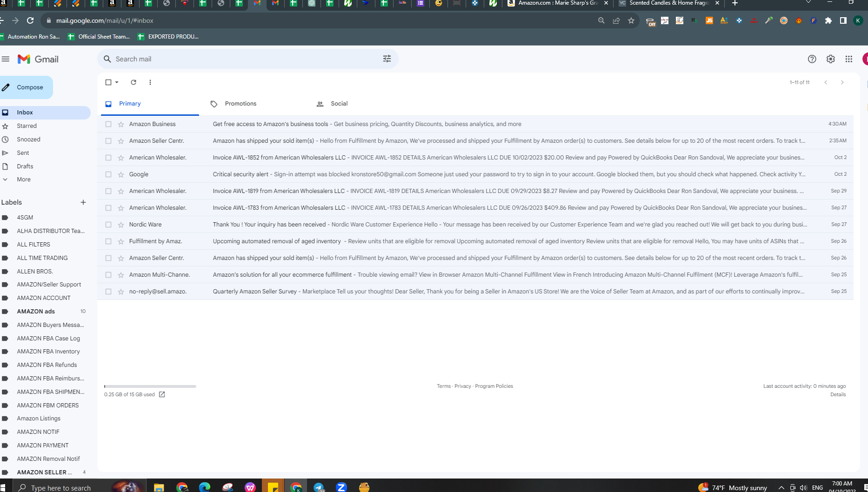
Task: Open Program Policies link
Action: (x=494, y=386)
